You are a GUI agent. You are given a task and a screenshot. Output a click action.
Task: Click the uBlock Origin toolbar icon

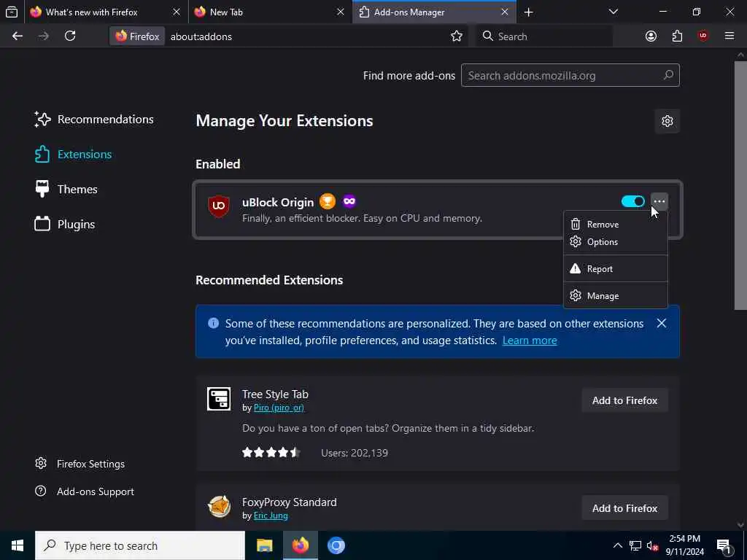pyautogui.click(x=703, y=36)
